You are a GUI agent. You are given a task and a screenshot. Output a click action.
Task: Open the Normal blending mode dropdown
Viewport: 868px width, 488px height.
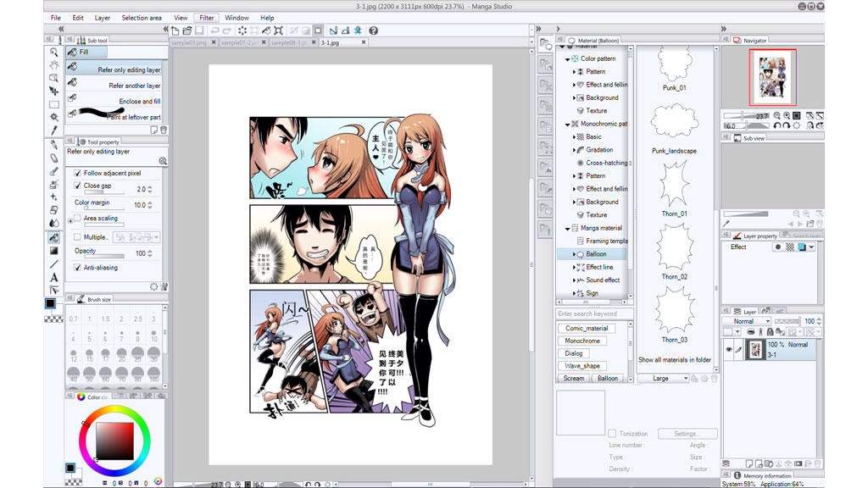point(746,321)
